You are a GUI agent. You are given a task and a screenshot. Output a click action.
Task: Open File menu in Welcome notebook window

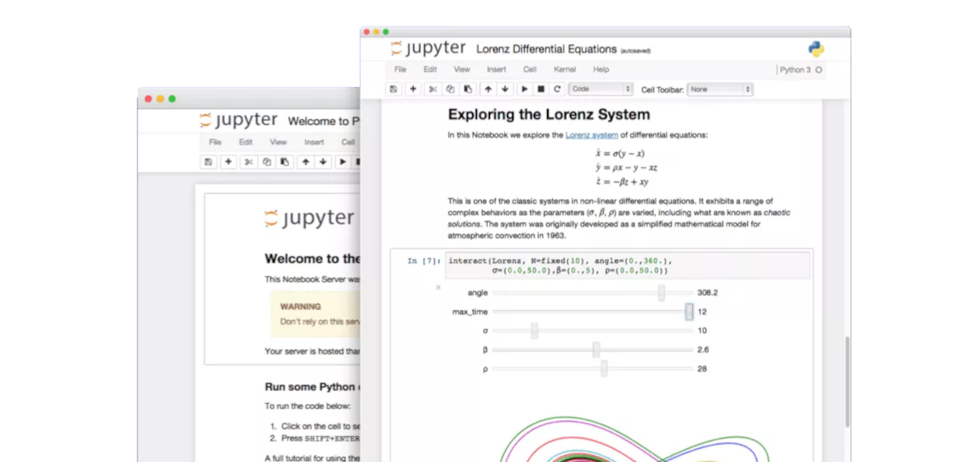pos(215,142)
